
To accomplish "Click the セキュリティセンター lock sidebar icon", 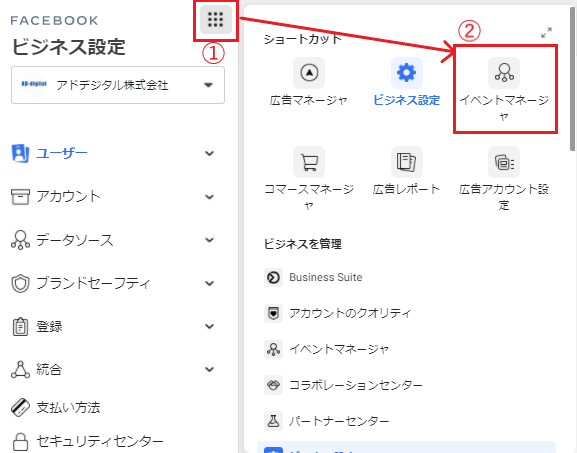I will 20,441.
